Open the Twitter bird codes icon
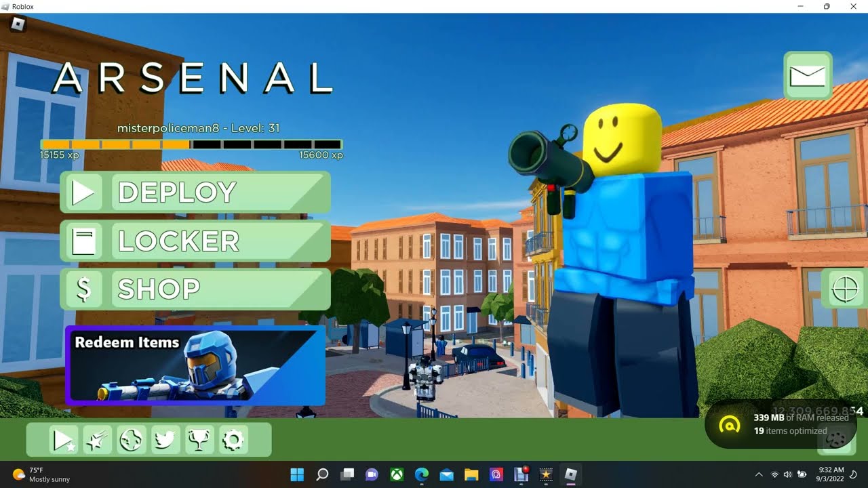The image size is (868, 488). (x=165, y=441)
